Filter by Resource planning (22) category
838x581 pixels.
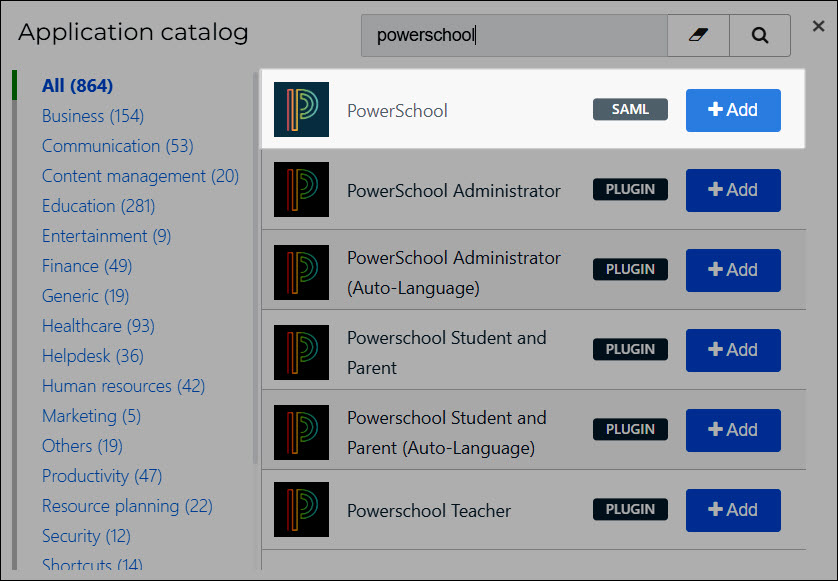(127, 506)
